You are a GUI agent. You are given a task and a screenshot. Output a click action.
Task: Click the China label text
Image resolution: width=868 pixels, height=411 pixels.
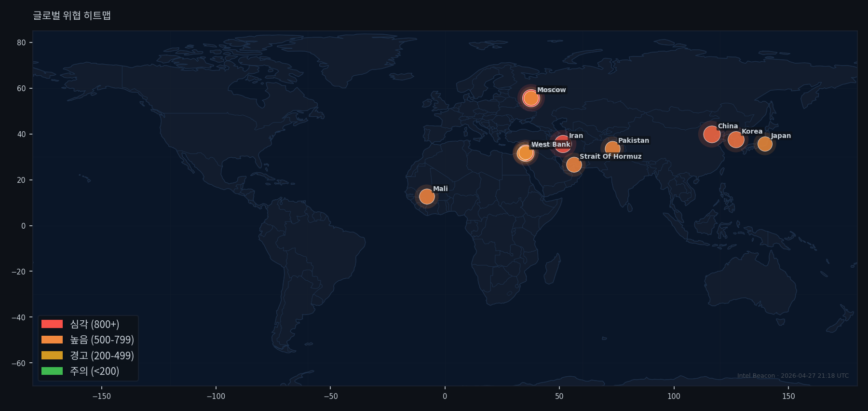tap(728, 126)
